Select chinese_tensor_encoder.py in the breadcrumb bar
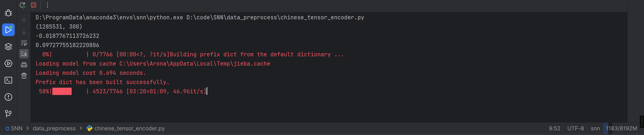This screenshot has height=135, width=644. [129, 128]
